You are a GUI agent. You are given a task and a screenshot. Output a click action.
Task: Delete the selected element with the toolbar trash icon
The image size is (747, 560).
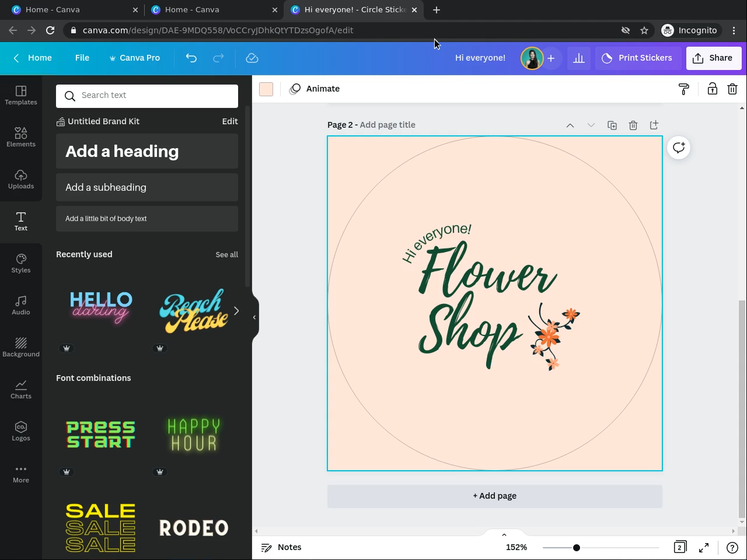tap(732, 89)
